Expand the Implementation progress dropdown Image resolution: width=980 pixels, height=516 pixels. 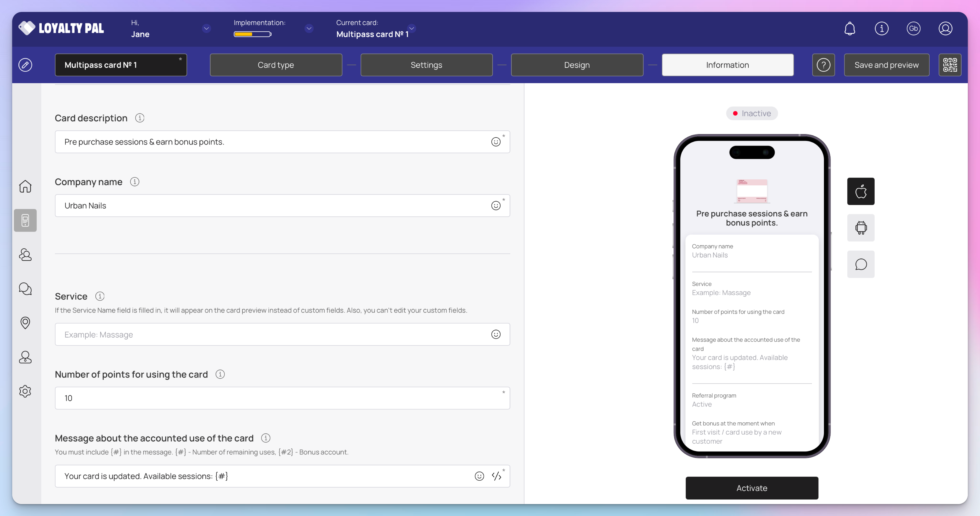[309, 28]
